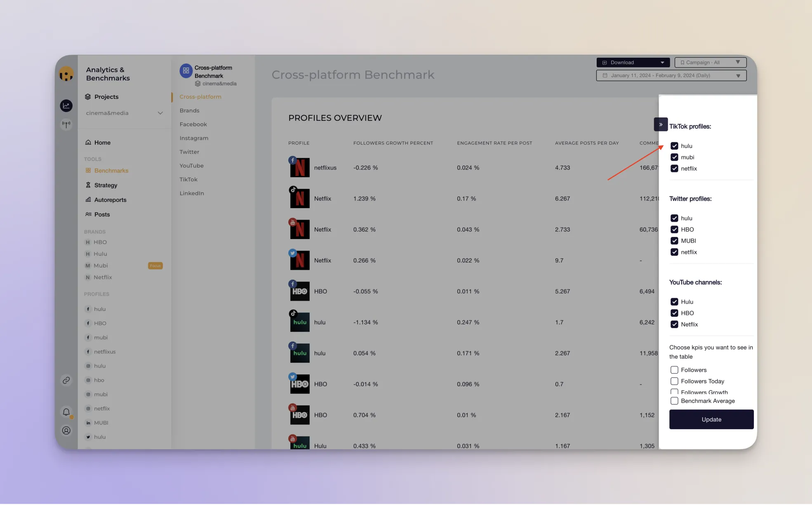Click the Posts list icon
Viewport: 812px width, 505px height.
[88, 214]
